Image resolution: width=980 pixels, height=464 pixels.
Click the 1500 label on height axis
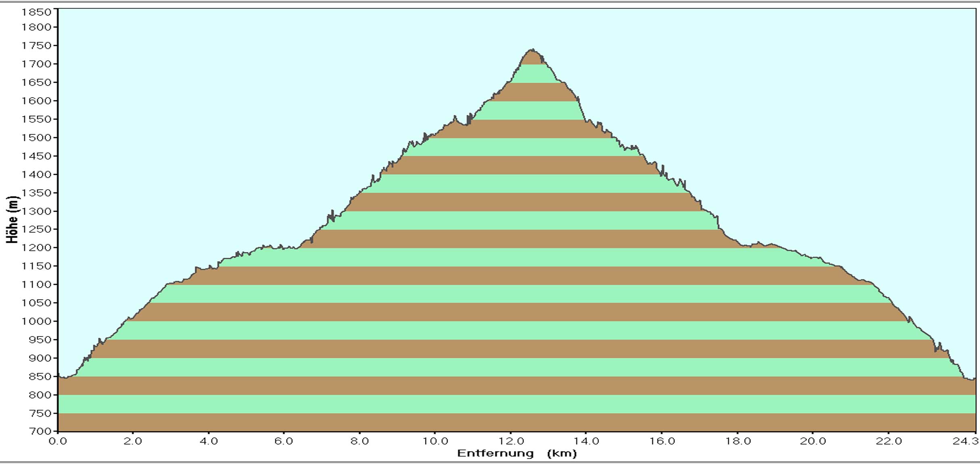click(37, 138)
